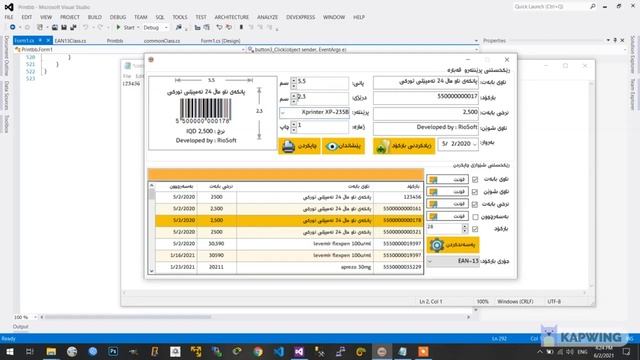This screenshot has height=360, width=640.
Task: Pin the Form1.cs tab
Action: coord(40,40)
